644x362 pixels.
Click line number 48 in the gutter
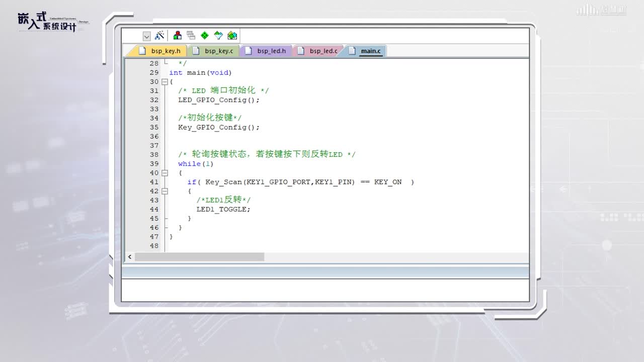click(x=154, y=246)
